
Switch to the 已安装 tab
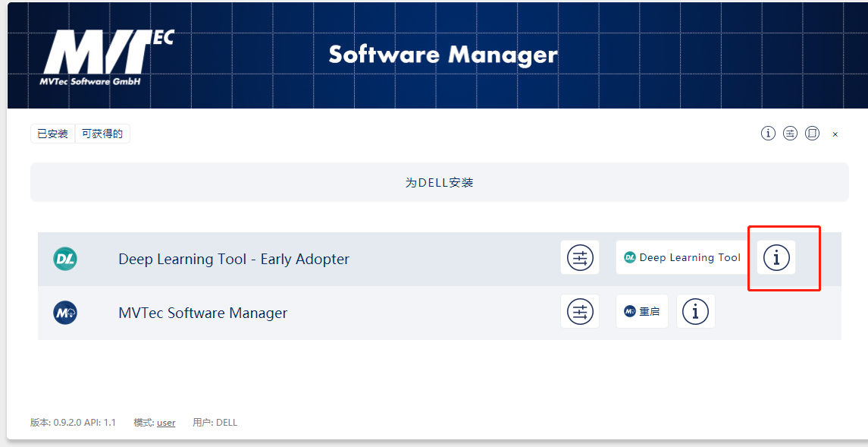52,133
